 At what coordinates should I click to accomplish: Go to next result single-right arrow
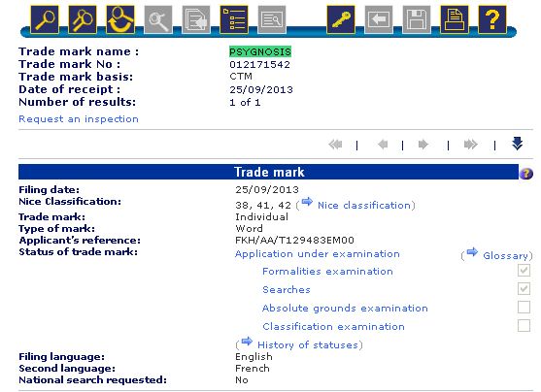[423, 145]
